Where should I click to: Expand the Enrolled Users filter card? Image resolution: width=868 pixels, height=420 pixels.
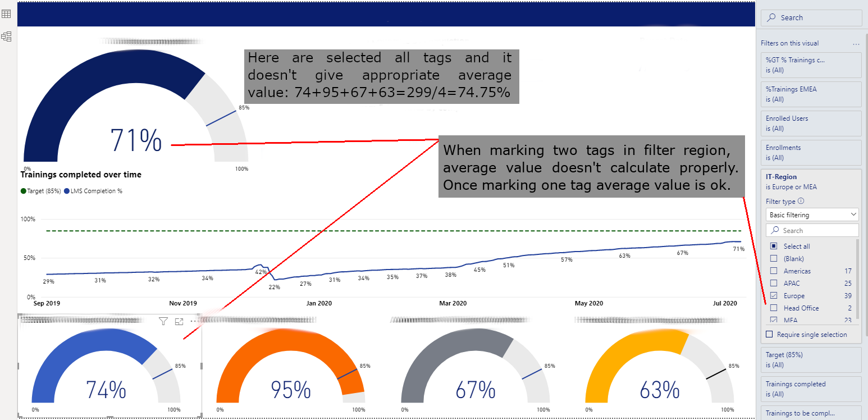pyautogui.click(x=811, y=123)
